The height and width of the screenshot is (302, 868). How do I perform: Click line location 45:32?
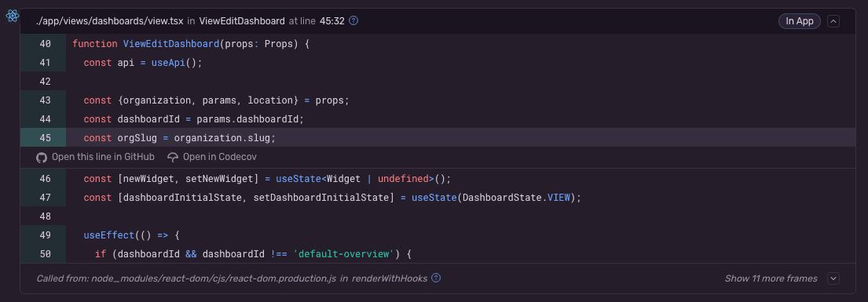pos(332,21)
